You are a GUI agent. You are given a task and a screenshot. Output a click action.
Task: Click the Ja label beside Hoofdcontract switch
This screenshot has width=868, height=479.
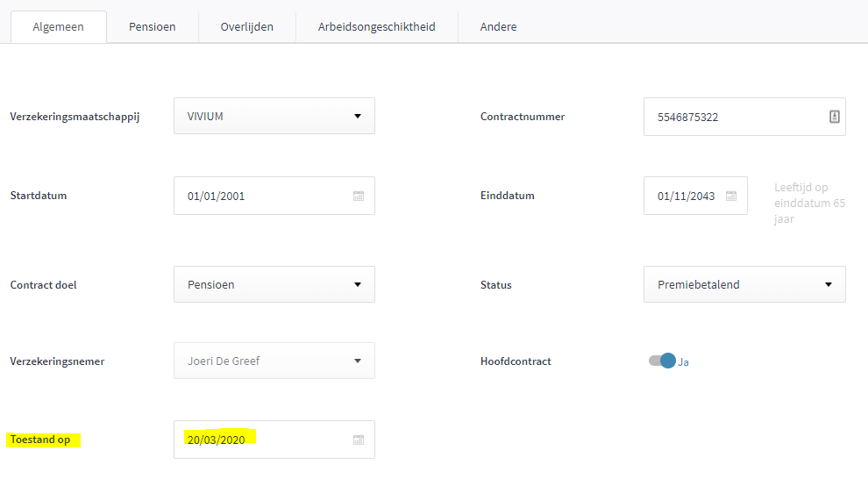click(684, 361)
